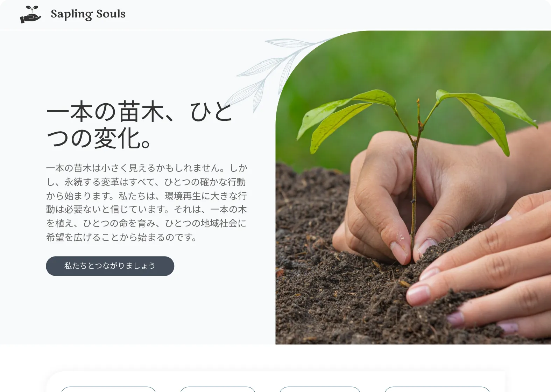551x392 pixels.
Task: Select the 一本の苗木、ひとつの変化。 headline
Action: point(140,125)
